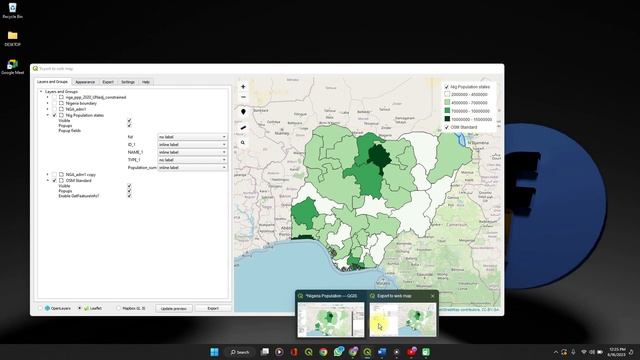Open the Google Meet desktop shortcut
Viewport: 640px width, 360px height.
click(12, 67)
